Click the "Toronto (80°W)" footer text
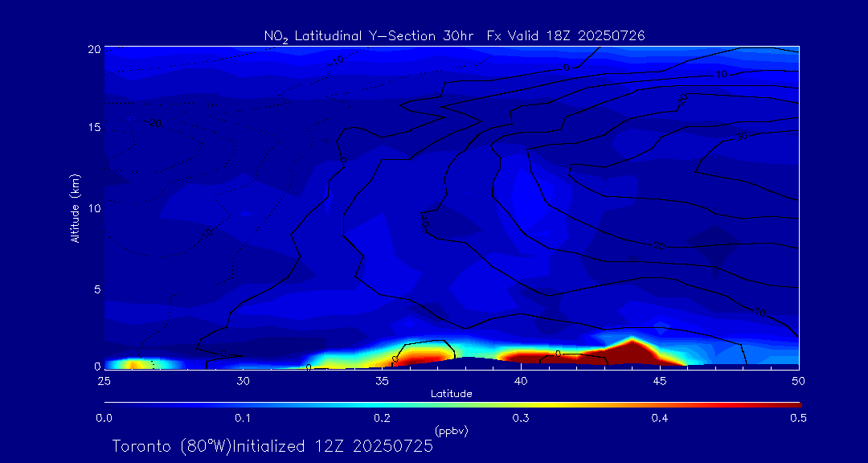 [x=170, y=446]
